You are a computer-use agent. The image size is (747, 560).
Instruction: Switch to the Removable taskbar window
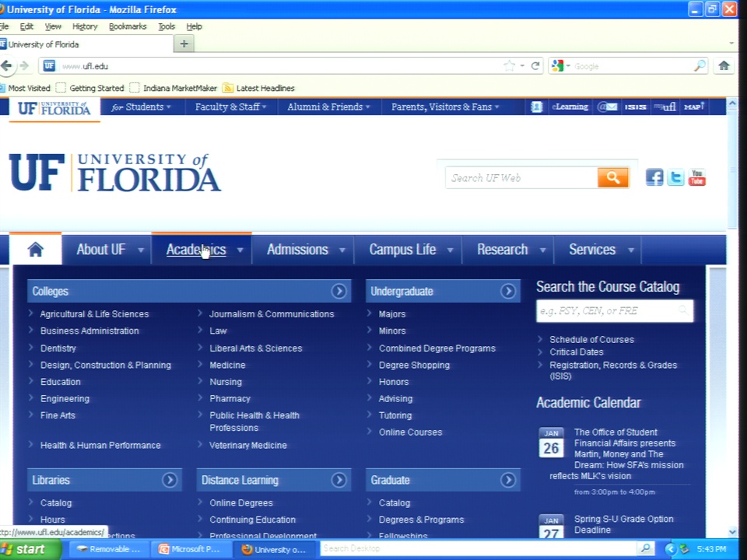[110, 549]
